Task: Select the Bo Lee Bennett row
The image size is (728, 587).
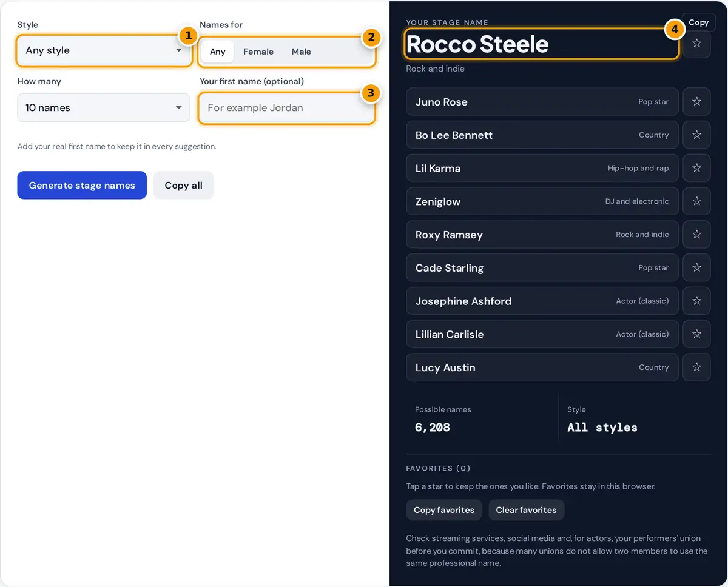Action: click(x=542, y=135)
